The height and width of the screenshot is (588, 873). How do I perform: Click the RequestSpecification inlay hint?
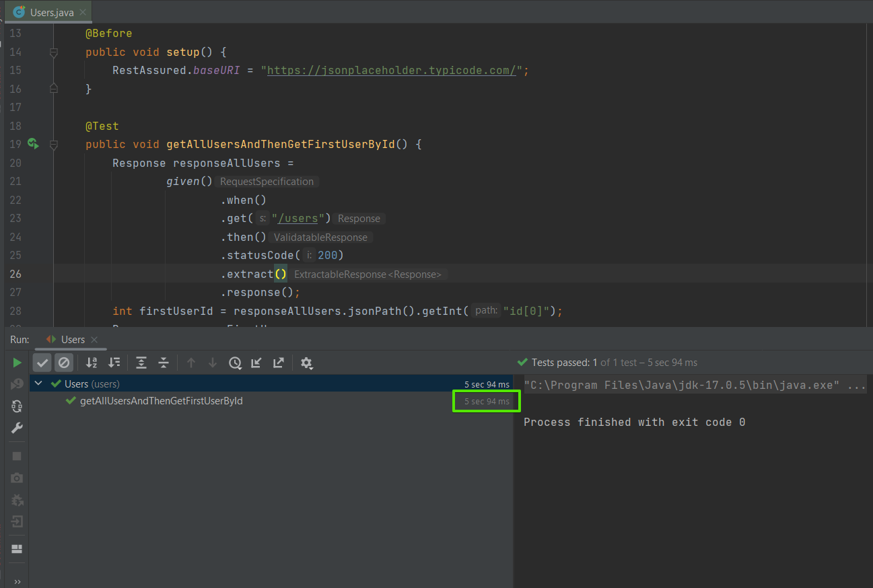tap(267, 182)
